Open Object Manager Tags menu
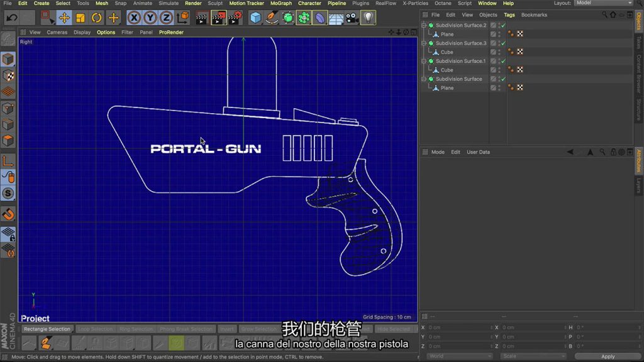The width and height of the screenshot is (644, 362). tap(509, 15)
